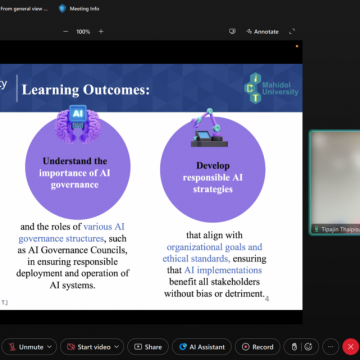Start the video camera
Screen dimensions: 360x360
pyautogui.click(x=89, y=347)
